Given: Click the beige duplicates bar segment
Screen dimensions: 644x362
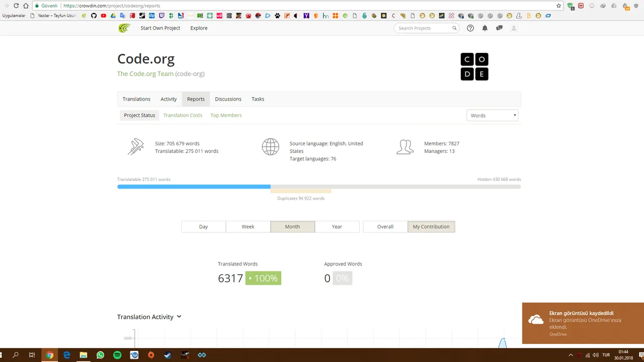Looking at the screenshot, I should coord(301,191).
